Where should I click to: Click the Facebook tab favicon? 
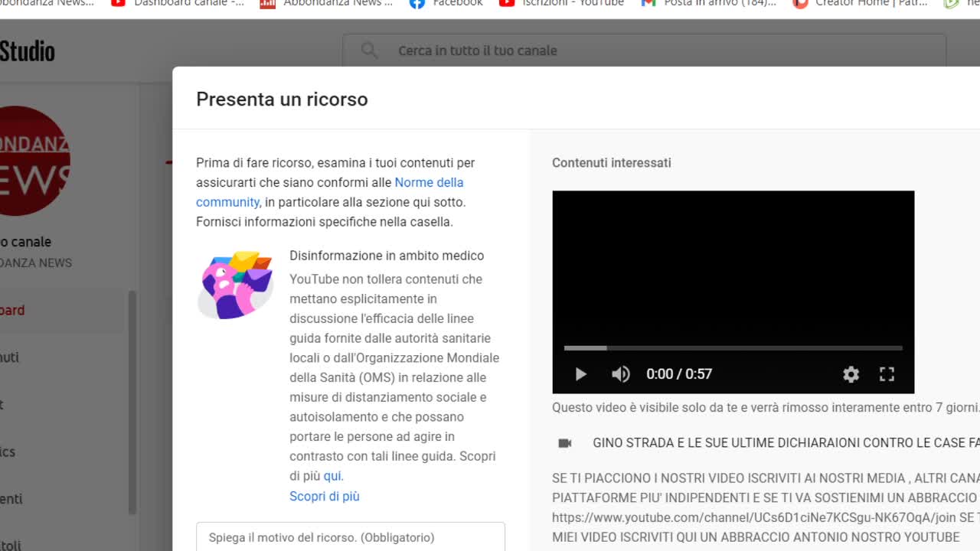click(x=417, y=3)
